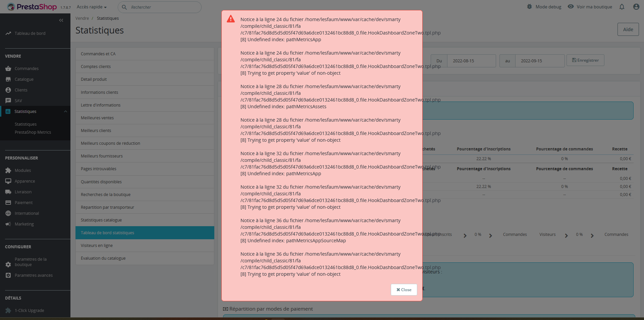Open the Accès rapide dropdown
Screen dimensions: 644x320
(92, 7)
